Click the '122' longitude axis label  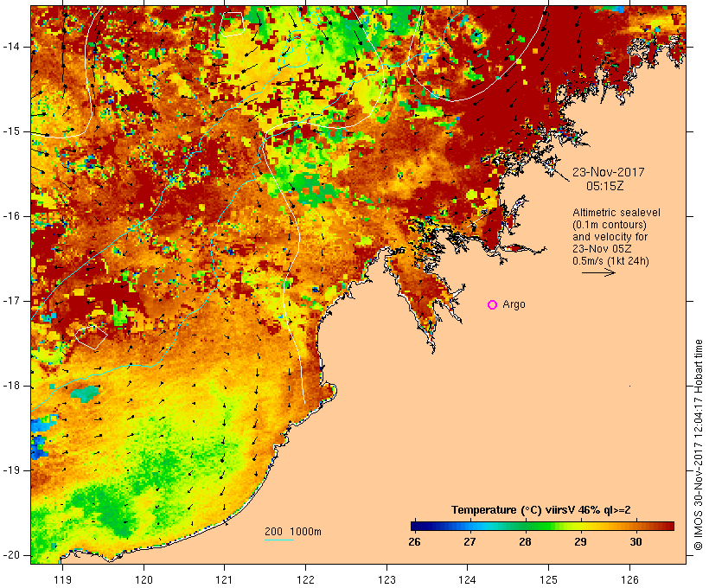click(x=306, y=579)
